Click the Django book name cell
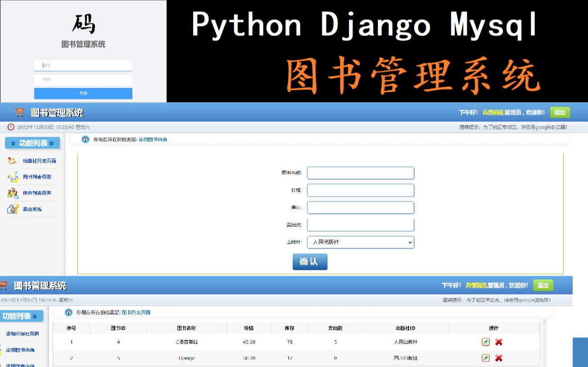 186,358
